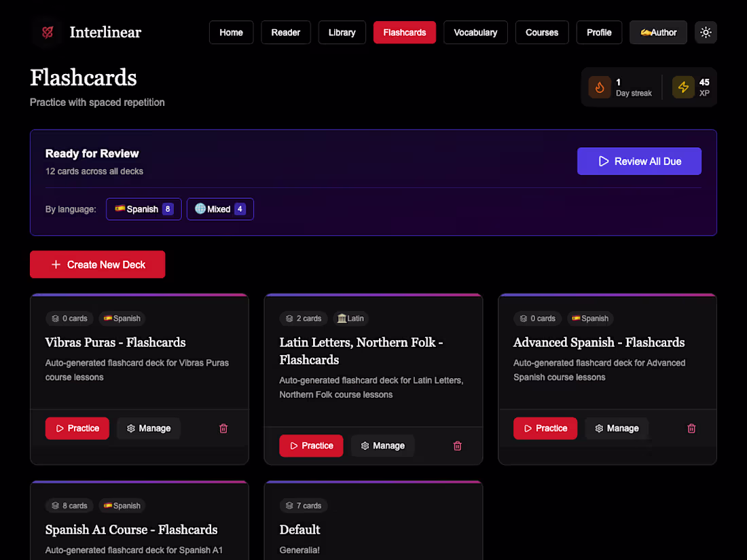Open the Vocabulary page
Viewport: 747px width, 560px height.
click(x=475, y=33)
